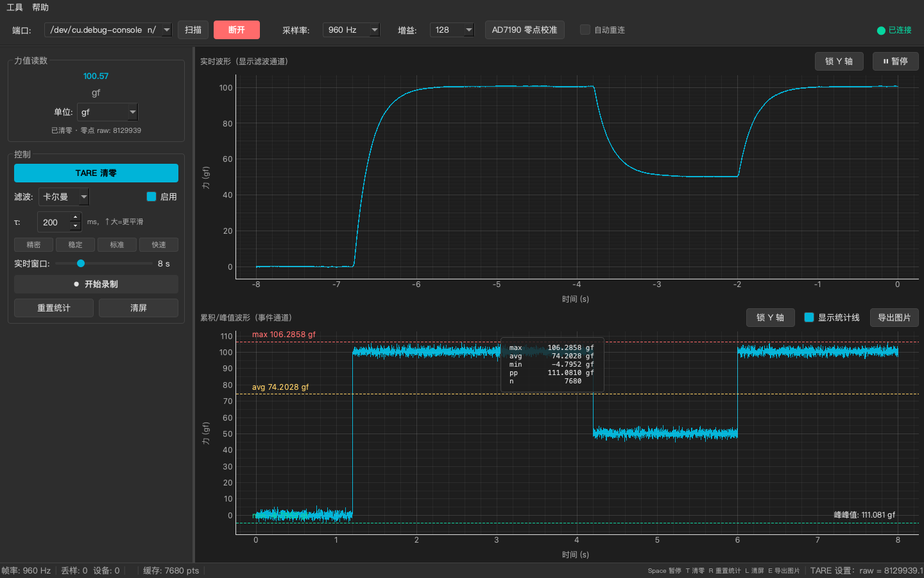Click the green 已连接 status indicator
Screen dimensions: 924x578
tap(894, 30)
